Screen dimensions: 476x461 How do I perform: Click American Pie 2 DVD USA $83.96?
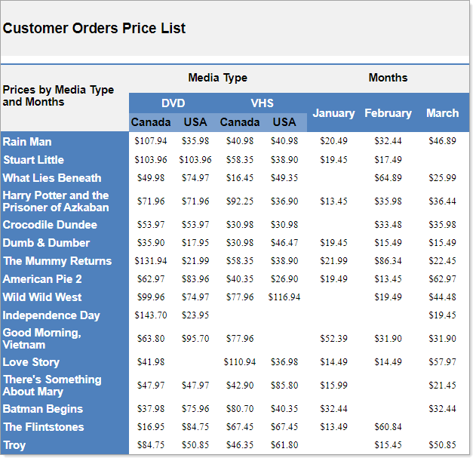point(195,279)
